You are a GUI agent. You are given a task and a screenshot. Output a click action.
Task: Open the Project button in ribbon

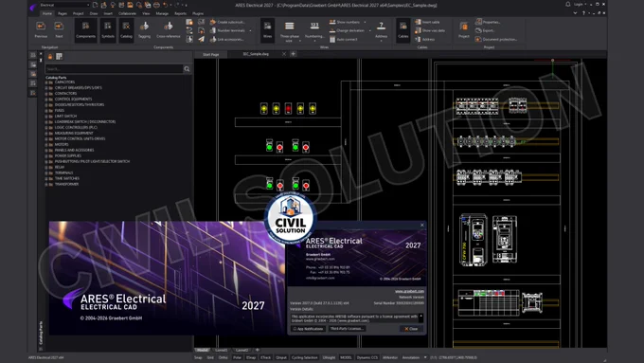(464, 30)
